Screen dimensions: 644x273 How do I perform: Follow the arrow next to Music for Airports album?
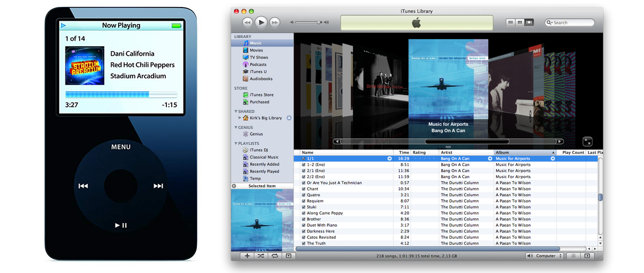[x=553, y=159]
